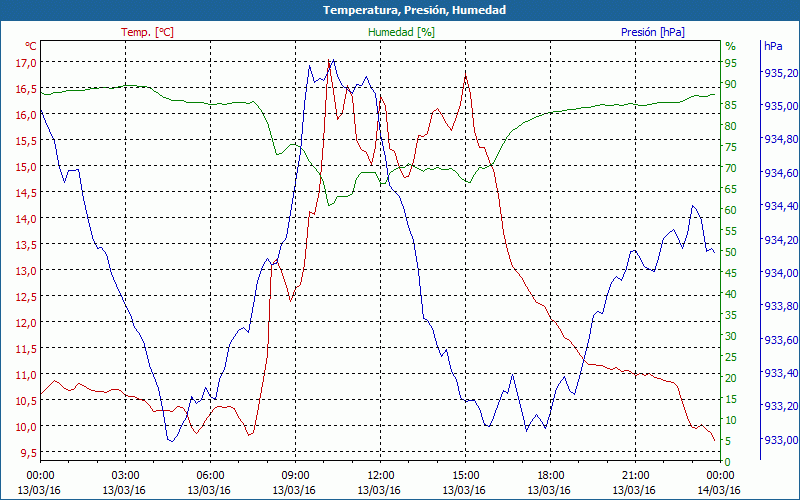Viewport: 800px width, 500px height.
Task: Choose the "12,0" temperature tick
Action: [x=26, y=323]
